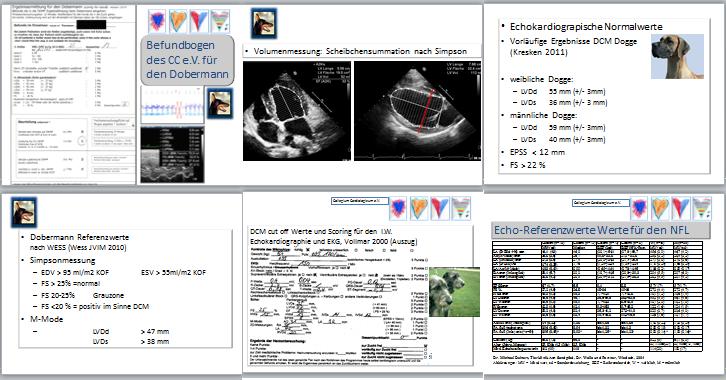Select the Echo-Referenzwerte NFL data table

tap(597, 296)
